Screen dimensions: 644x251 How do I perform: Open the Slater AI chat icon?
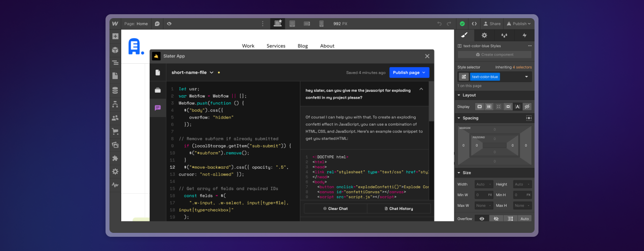pos(158,108)
